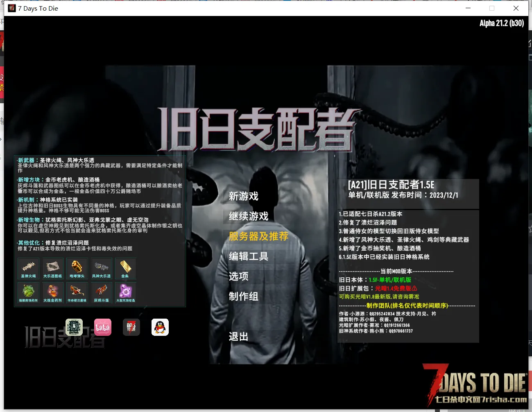Click changelog line 5.新增了金币抽奖机
This screenshot has height=412, width=532.
[x=380, y=248]
